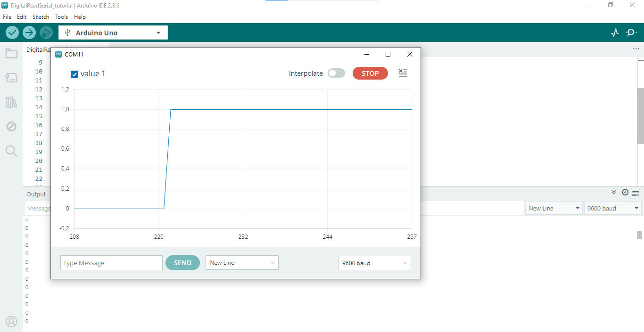Screen dimensions: 644x332
Task: Open the Library Manager books icon
Action: point(11,102)
